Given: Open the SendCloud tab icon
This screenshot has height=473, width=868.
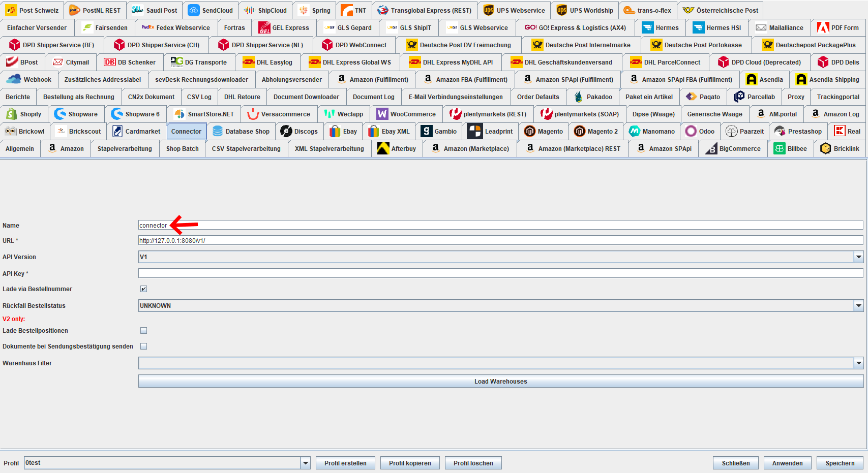Looking at the screenshot, I should 194,10.
